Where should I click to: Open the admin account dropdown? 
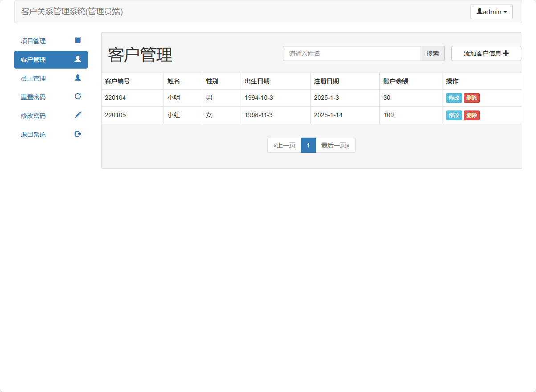(491, 11)
